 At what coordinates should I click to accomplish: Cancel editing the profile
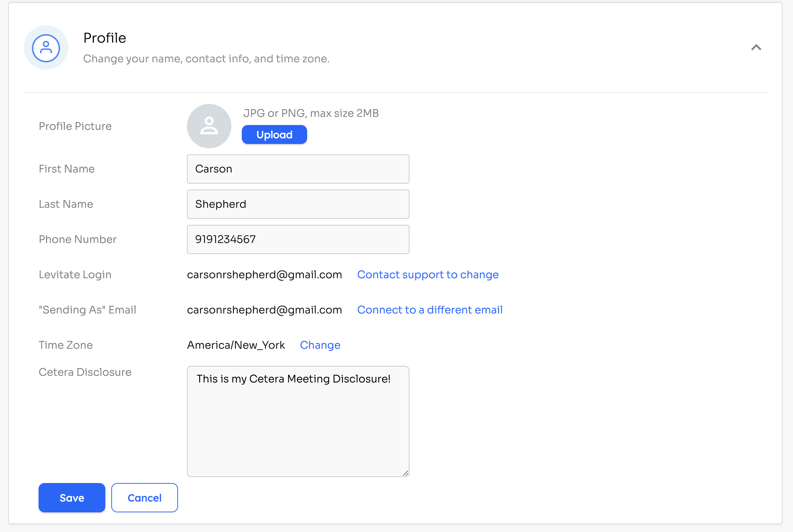145,498
